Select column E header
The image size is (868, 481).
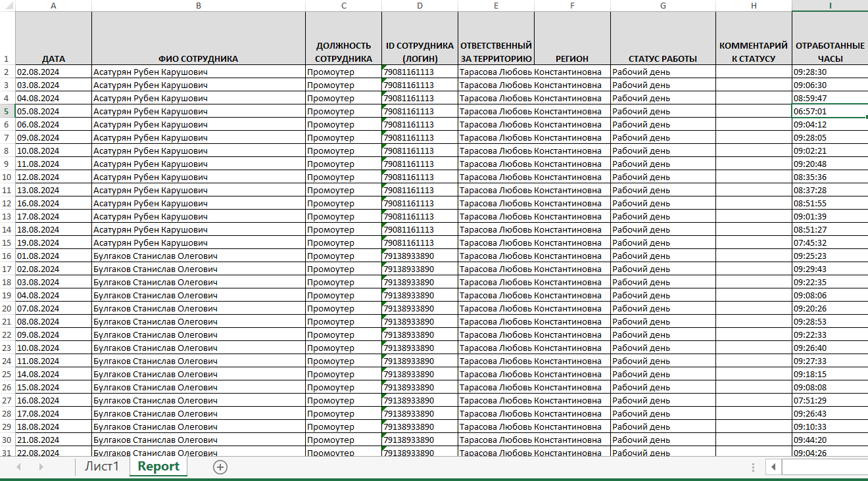coord(496,5)
